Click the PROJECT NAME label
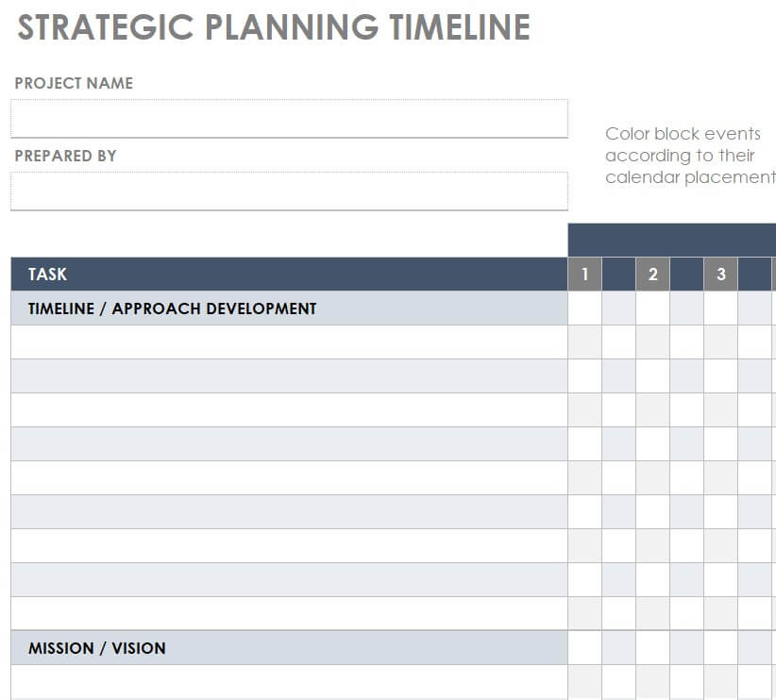Image resolution: width=776 pixels, height=700 pixels. coord(74,83)
